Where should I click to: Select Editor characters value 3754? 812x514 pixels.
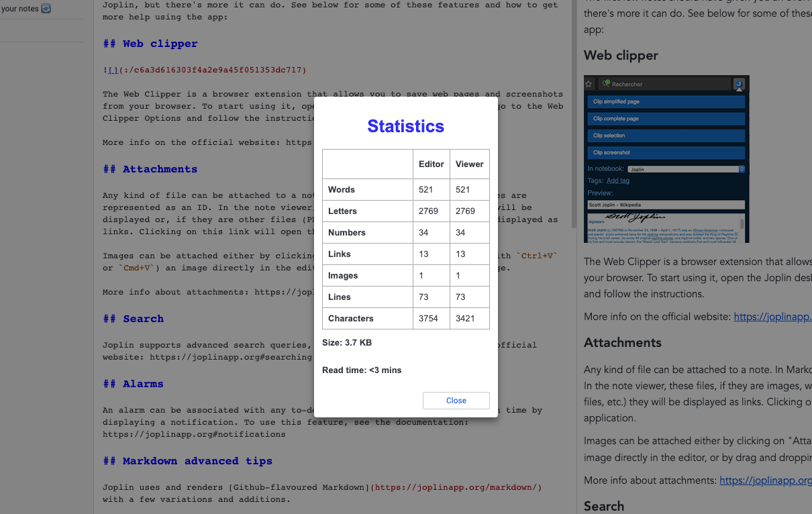point(428,319)
